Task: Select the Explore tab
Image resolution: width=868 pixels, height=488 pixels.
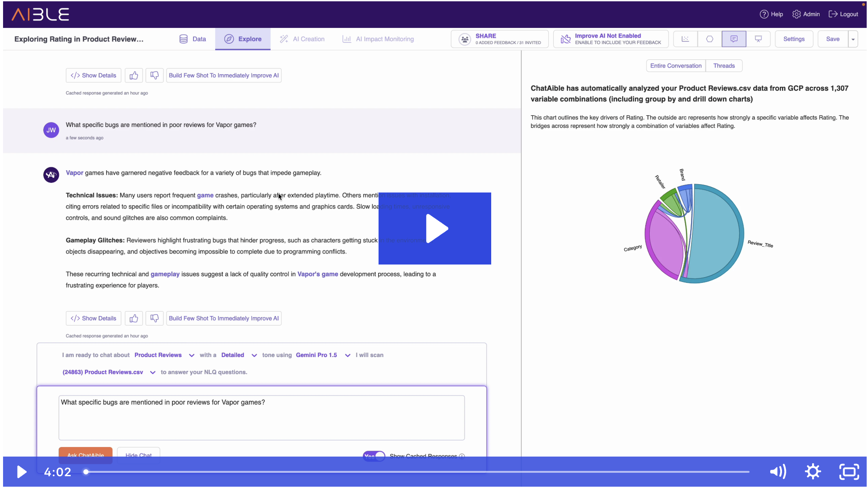Action: point(243,39)
